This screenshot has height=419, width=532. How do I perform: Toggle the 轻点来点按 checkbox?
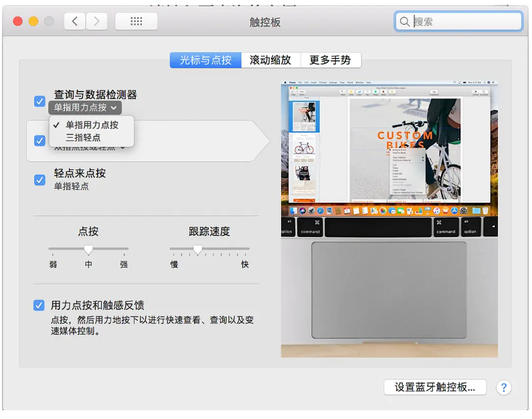[x=39, y=180]
